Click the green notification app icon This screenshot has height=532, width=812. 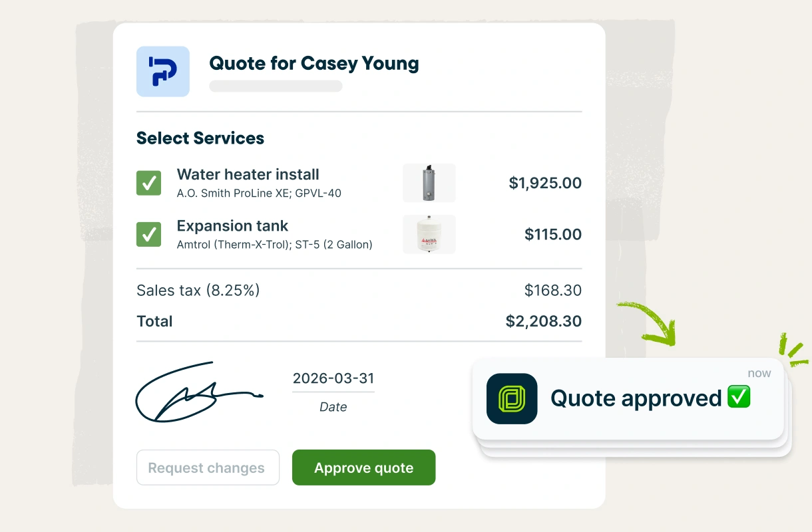coord(511,398)
